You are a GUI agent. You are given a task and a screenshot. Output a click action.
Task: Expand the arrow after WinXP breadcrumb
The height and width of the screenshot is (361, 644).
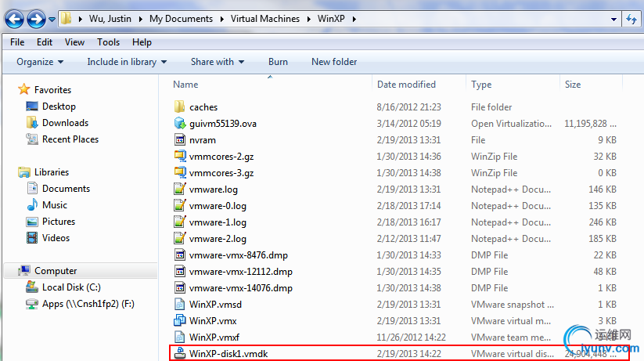pos(354,19)
